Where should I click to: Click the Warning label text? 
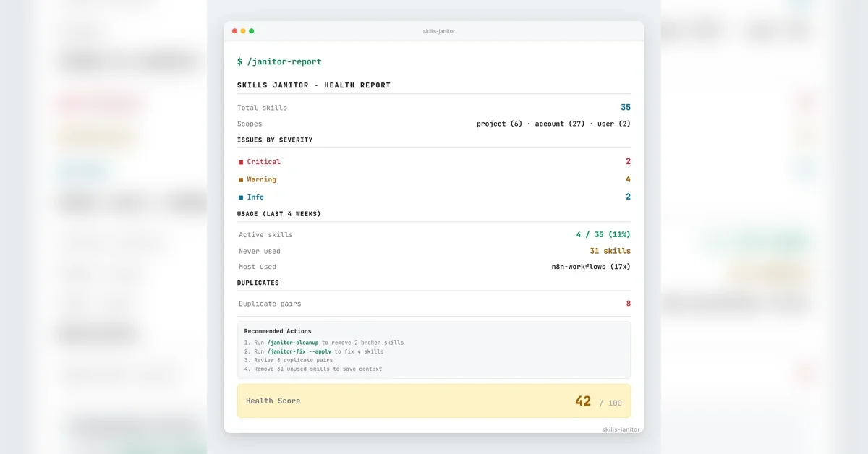(262, 179)
